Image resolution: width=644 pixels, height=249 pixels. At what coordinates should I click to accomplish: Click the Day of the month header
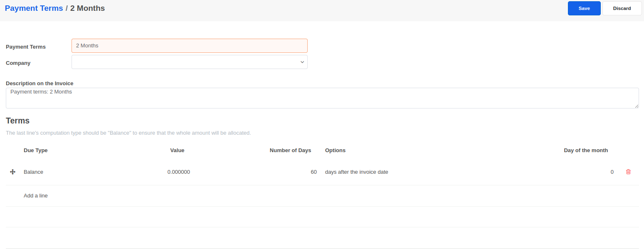click(585, 150)
